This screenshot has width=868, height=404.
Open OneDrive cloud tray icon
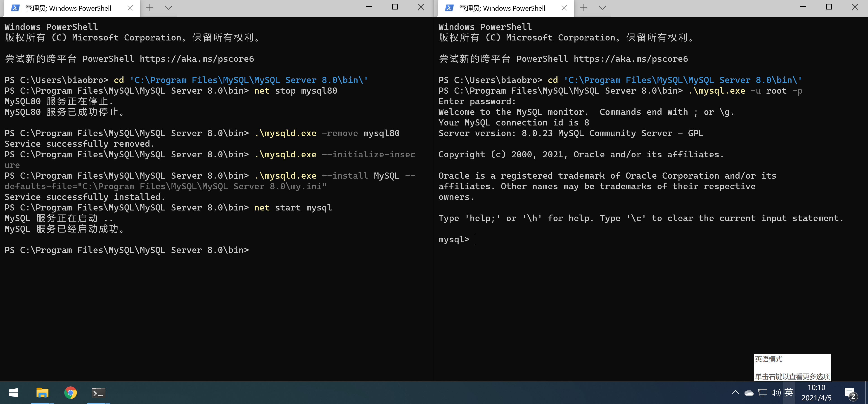pyautogui.click(x=749, y=393)
